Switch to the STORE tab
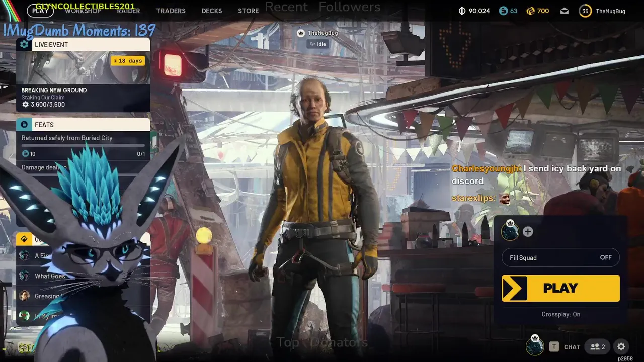 (x=249, y=11)
